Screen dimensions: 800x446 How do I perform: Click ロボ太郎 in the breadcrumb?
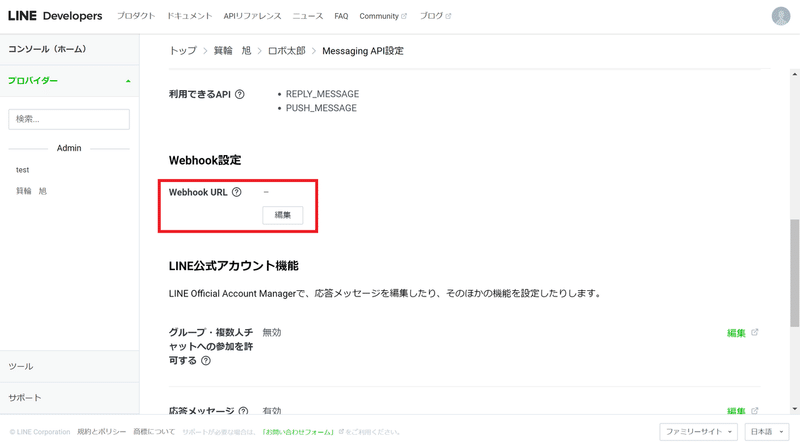tap(287, 51)
